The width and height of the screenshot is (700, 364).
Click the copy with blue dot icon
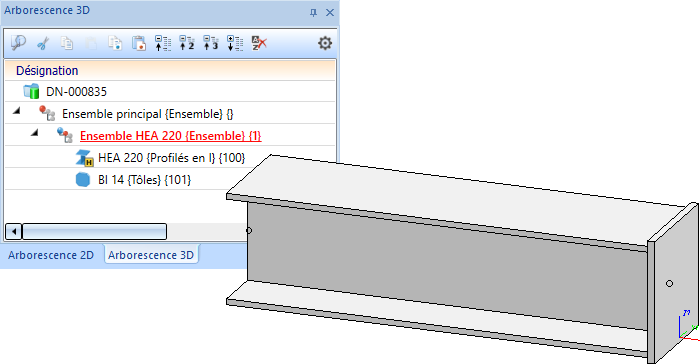[115, 43]
